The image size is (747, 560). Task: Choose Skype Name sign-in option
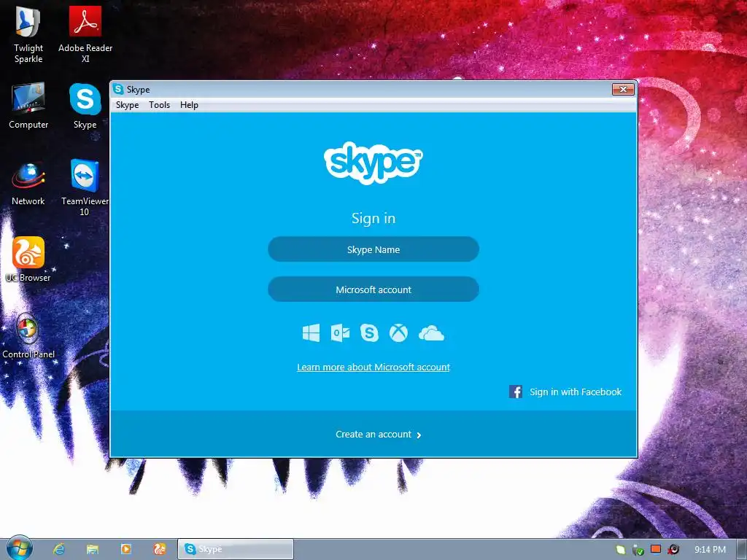click(x=373, y=249)
